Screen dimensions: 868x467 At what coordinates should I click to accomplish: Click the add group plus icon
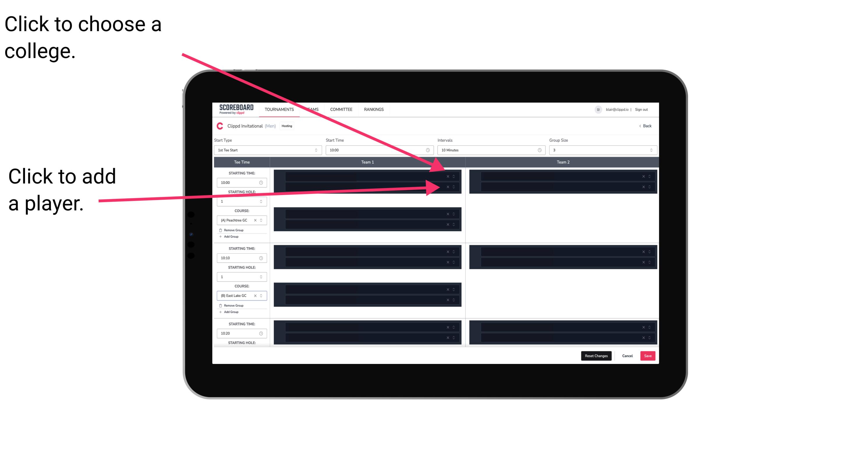(x=220, y=237)
